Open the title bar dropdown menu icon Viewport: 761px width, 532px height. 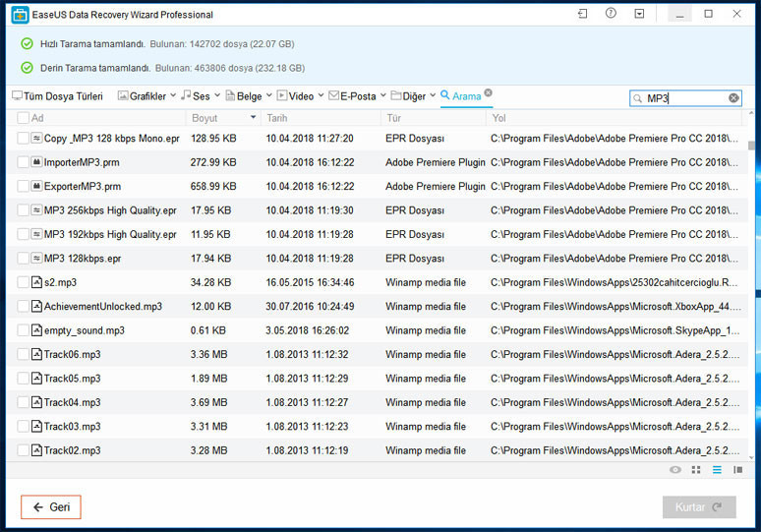[640, 14]
